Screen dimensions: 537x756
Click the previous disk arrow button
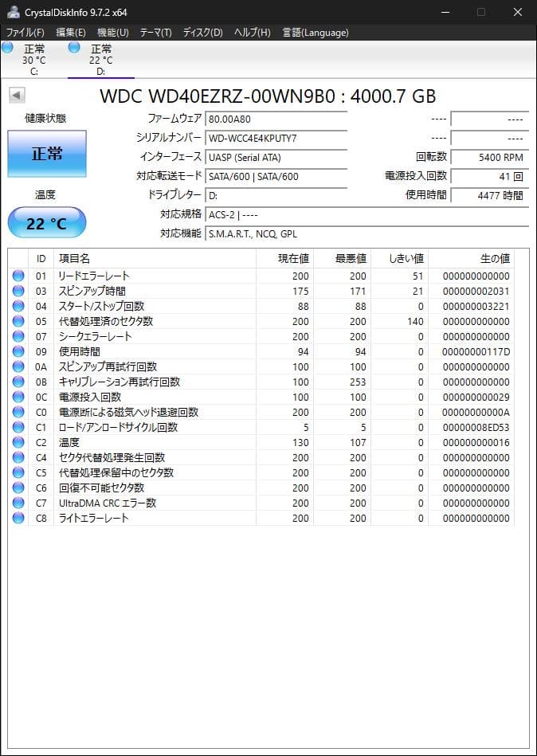point(18,96)
